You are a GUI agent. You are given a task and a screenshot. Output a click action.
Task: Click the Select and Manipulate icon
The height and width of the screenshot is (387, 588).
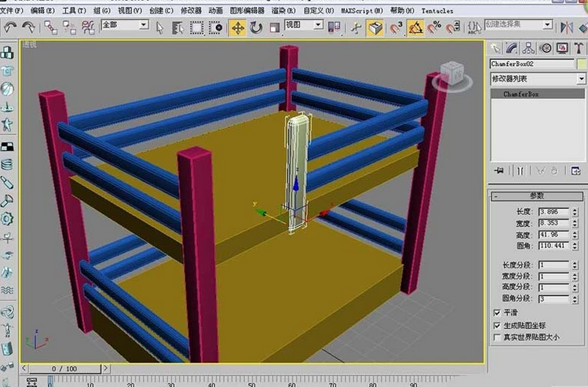tap(356, 27)
